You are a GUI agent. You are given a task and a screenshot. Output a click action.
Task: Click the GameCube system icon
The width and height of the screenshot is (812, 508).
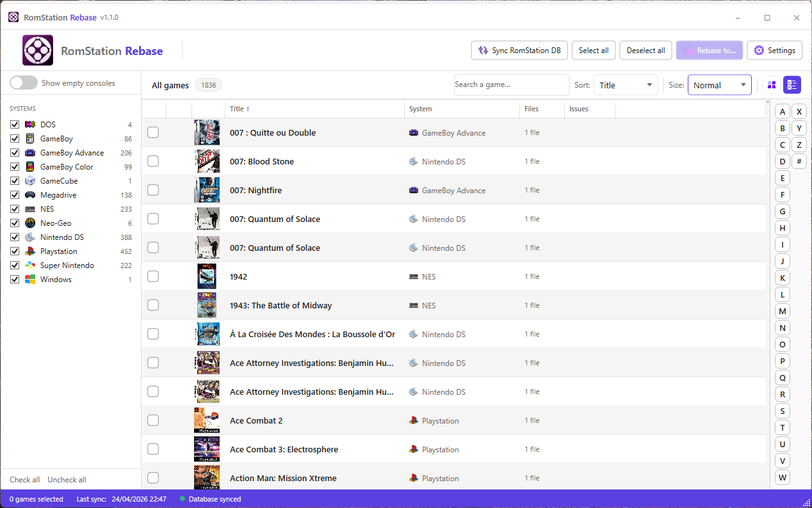[30, 181]
